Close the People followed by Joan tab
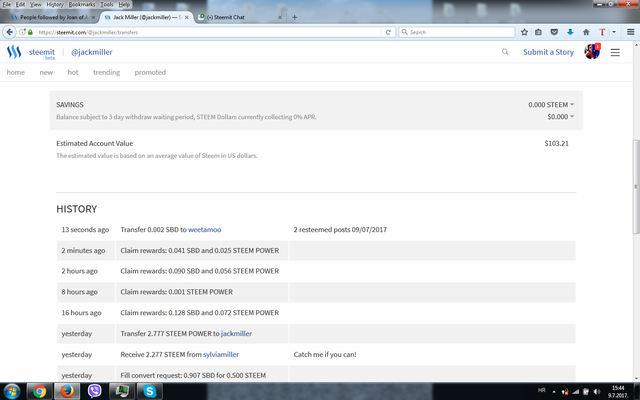Image resolution: width=640 pixels, height=400 pixels. pyautogui.click(x=93, y=17)
